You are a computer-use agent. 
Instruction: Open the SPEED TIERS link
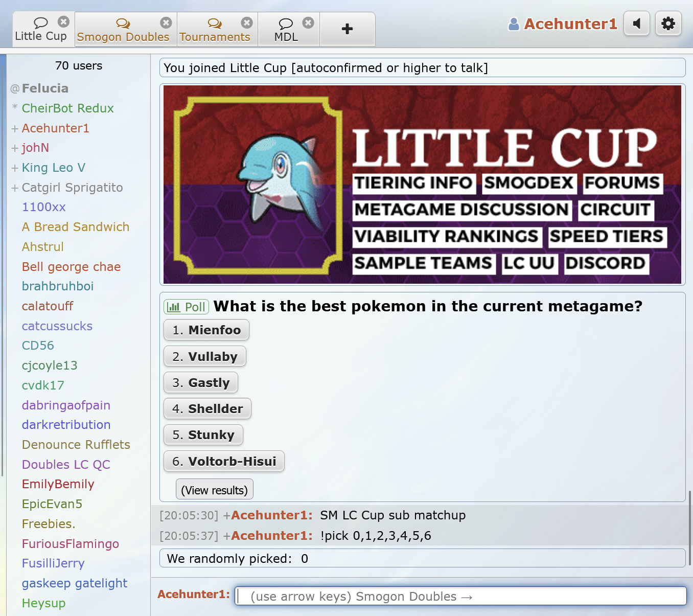pyautogui.click(x=607, y=236)
